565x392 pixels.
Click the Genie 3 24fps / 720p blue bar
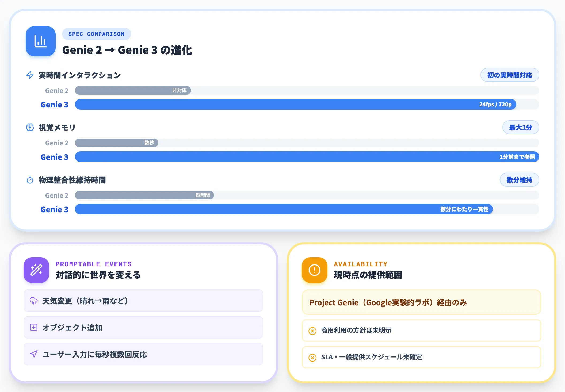point(296,104)
